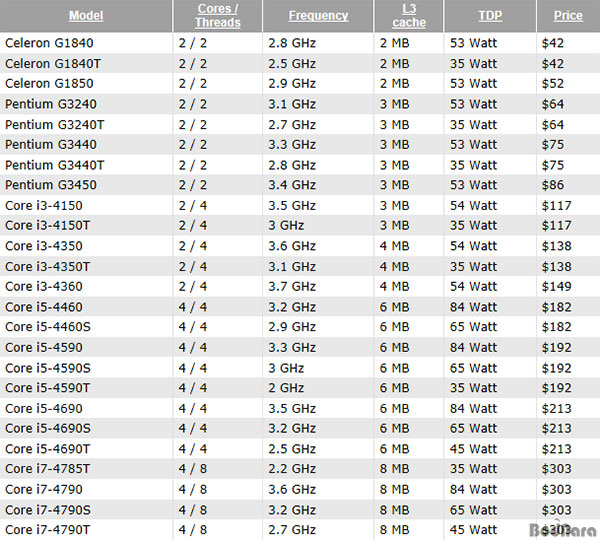Click the 2 MB cache of Celeron G1840T

[395, 64]
